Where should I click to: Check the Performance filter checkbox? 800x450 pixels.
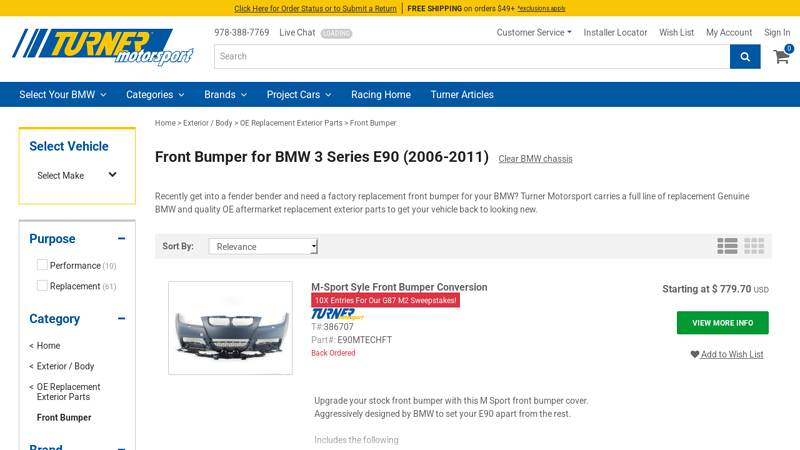coord(42,265)
